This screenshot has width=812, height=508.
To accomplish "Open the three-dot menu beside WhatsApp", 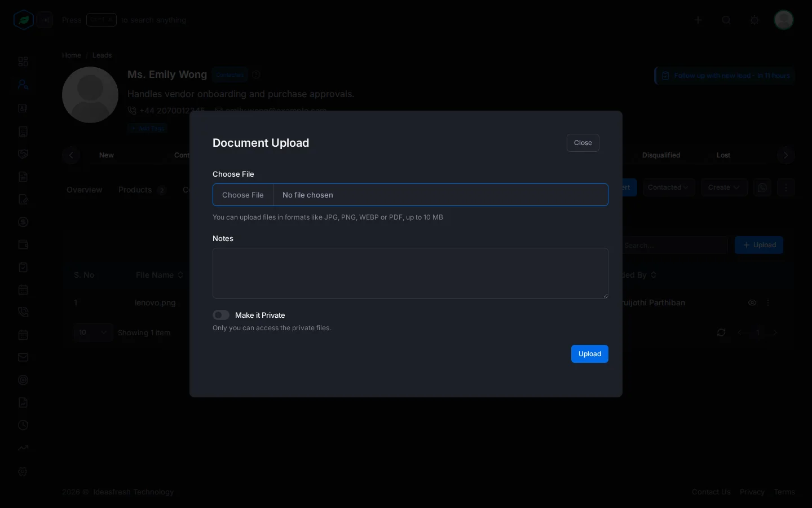I will 786,187.
